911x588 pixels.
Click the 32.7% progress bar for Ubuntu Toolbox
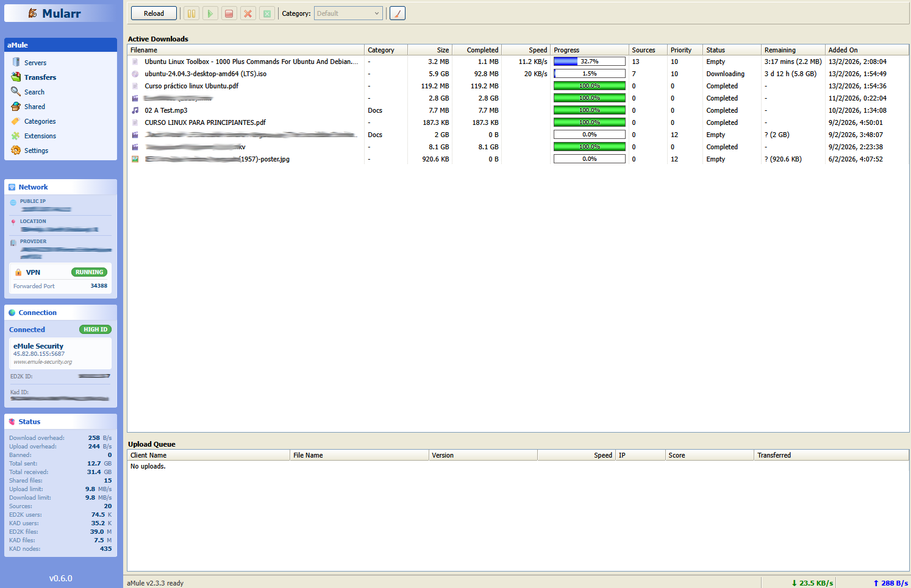pyautogui.click(x=589, y=62)
